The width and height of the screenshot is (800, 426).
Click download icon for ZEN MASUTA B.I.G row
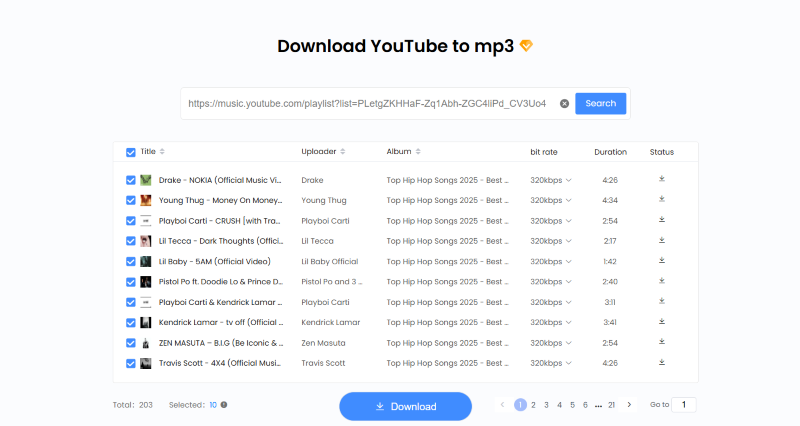[x=662, y=342]
